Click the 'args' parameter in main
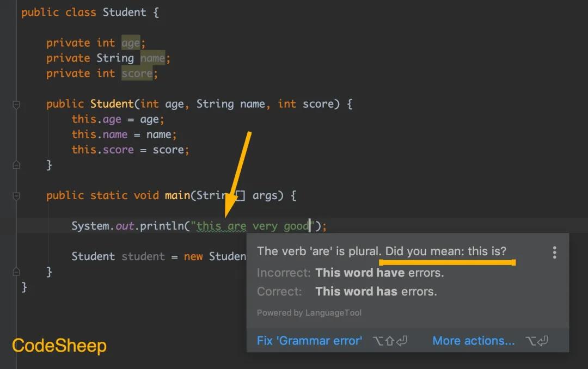588x369 pixels. pyautogui.click(x=265, y=196)
